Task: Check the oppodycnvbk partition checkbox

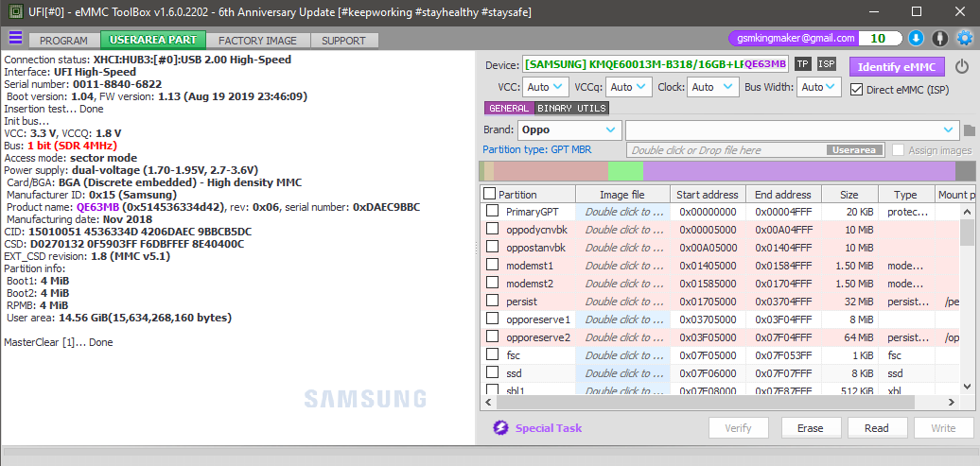Action: pos(493,230)
